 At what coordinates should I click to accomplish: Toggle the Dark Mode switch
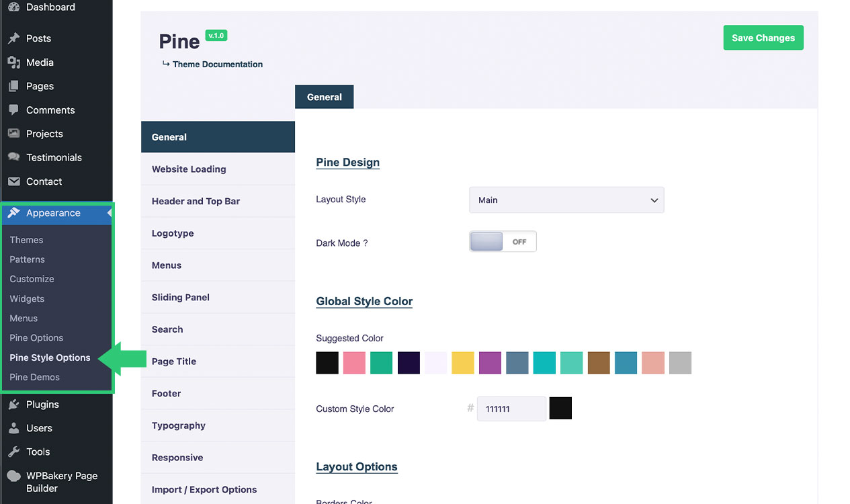click(x=502, y=242)
